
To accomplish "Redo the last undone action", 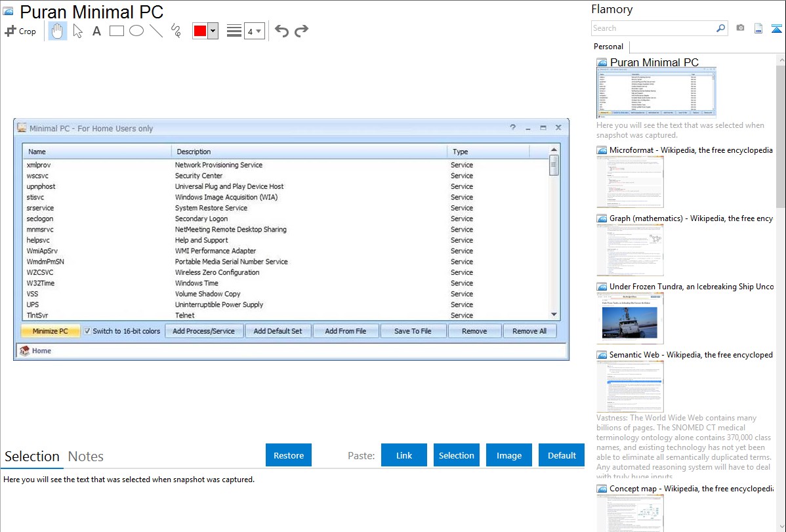I will [301, 31].
